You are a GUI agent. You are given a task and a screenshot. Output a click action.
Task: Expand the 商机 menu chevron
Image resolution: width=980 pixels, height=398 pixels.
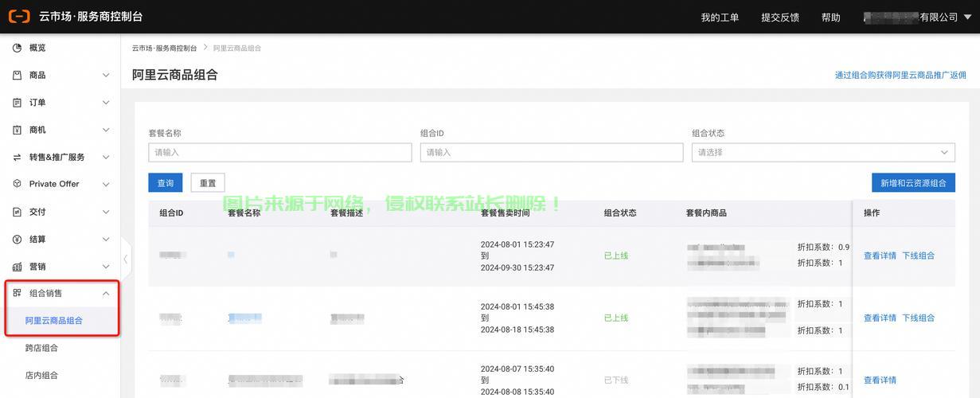pyautogui.click(x=106, y=130)
